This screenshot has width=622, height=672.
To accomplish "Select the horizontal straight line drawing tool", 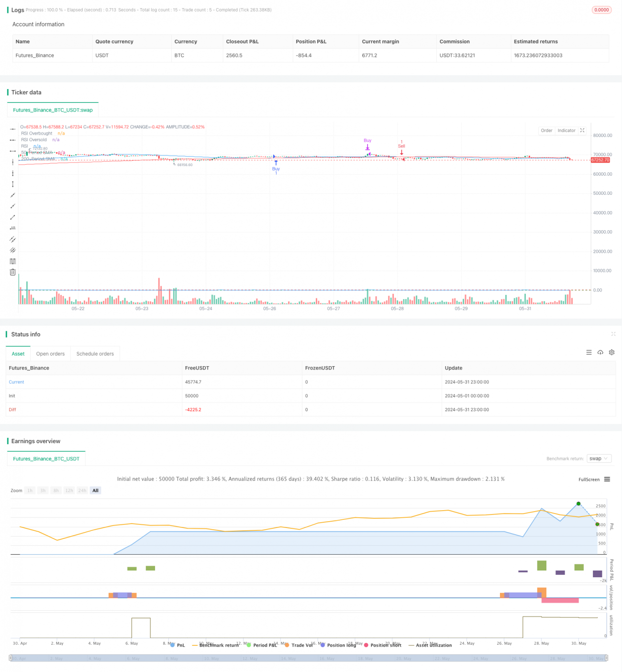I will pyautogui.click(x=13, y=129).
